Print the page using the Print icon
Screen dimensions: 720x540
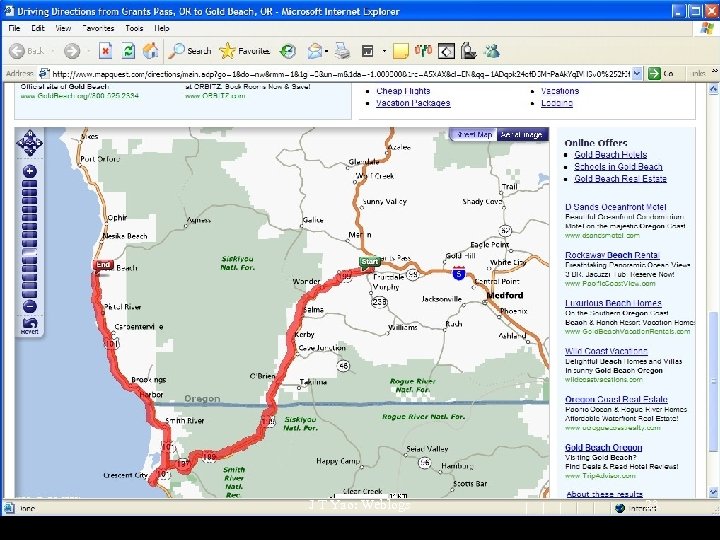[342, 51]
